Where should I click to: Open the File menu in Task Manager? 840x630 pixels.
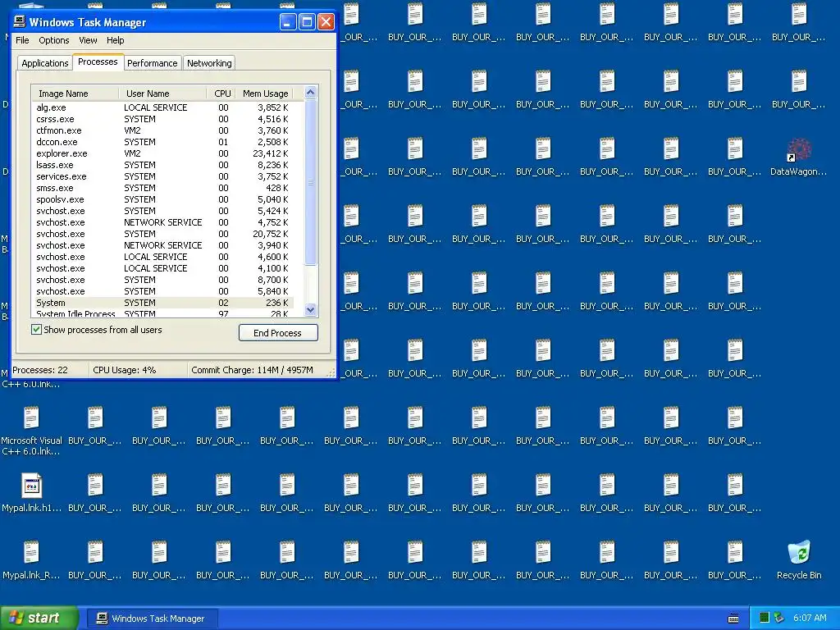[x=22, y=40]
